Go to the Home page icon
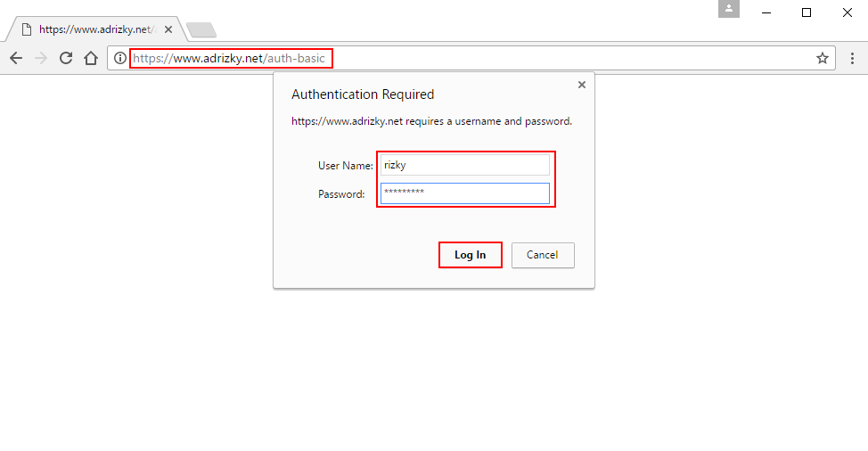868x451 pixels. [x=91, y=58]
